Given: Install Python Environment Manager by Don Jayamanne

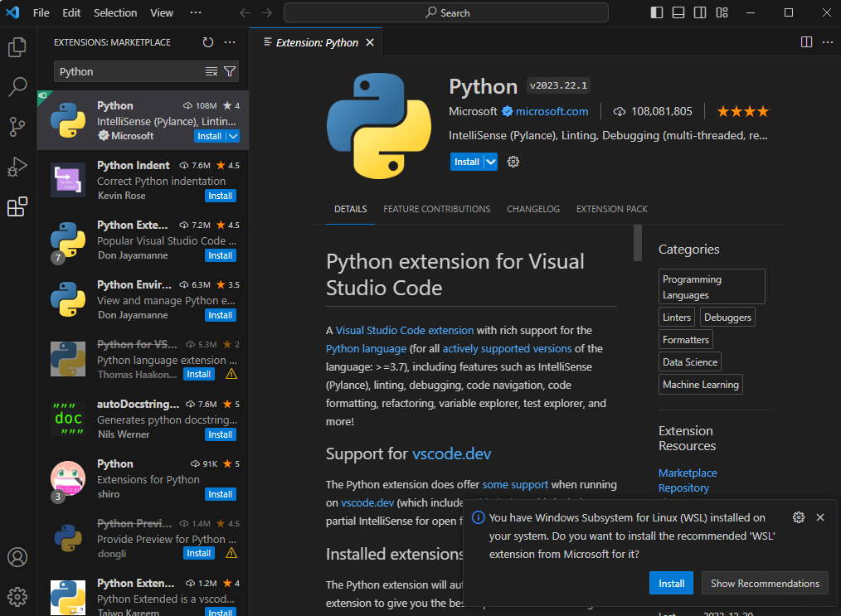Looking at the screenshot, I should click(221, 315).
